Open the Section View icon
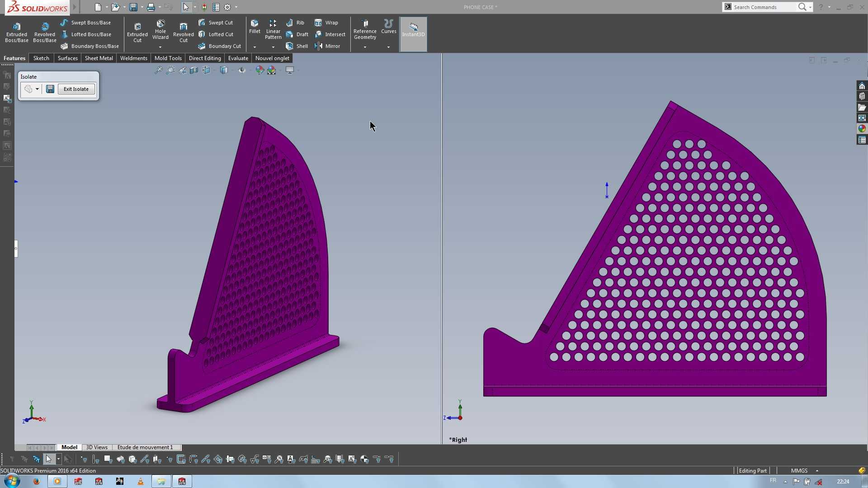The width and height of the screenshot is (868, 488). point(194,70)
